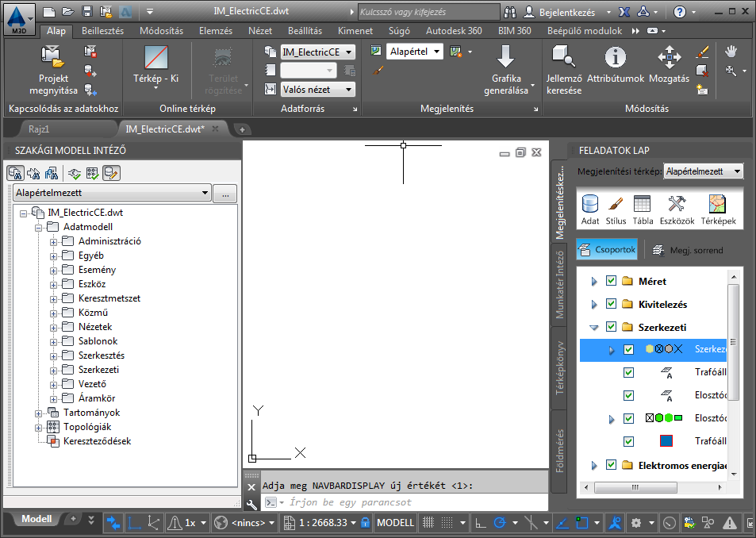The height and width of the screenshot is (538, 756).
Task: Click the Adat database icon
Action: (589, 209)
